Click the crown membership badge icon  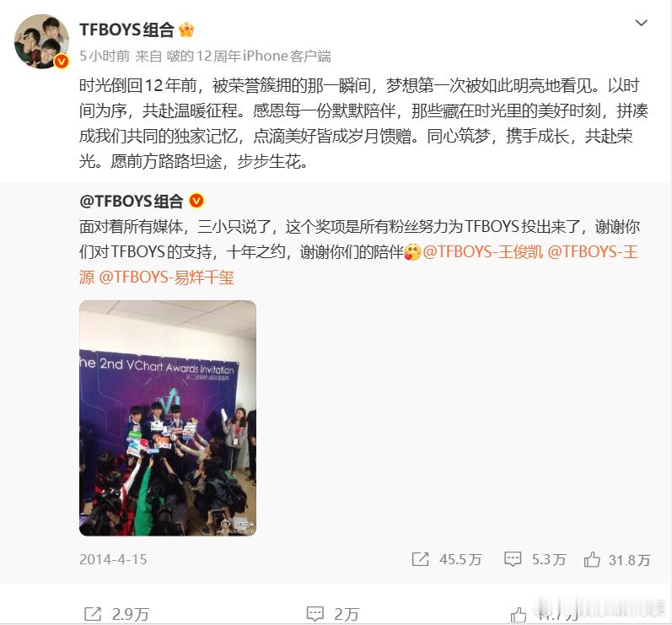tap(186, 30)
